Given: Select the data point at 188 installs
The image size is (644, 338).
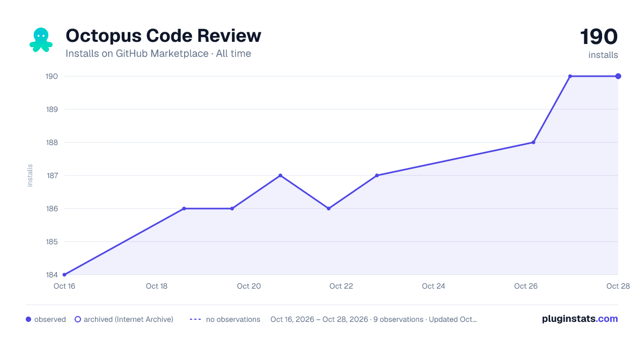Looking at the screenshot, I should tap(533, 142).
